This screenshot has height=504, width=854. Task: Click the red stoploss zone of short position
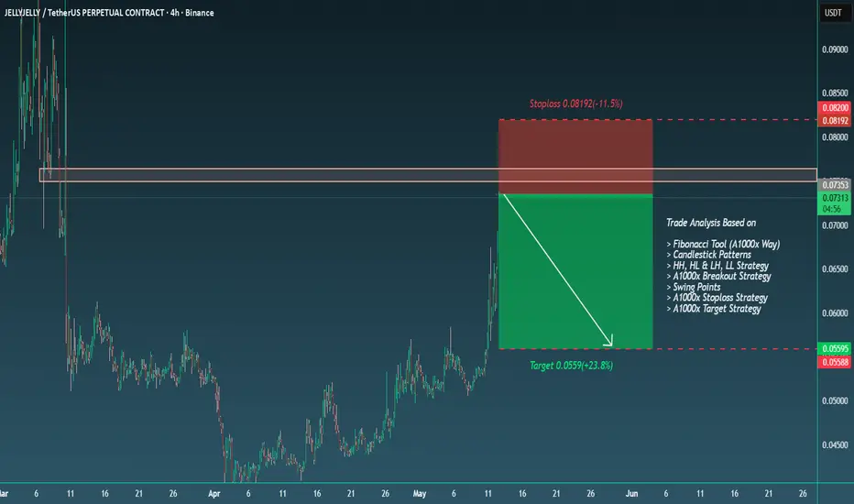point(575,157)
